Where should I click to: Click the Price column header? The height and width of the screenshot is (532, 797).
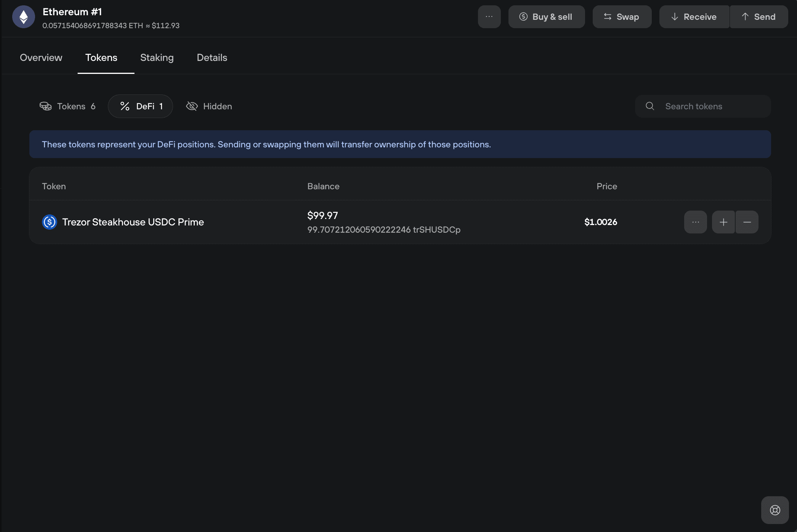click(607, 186)
